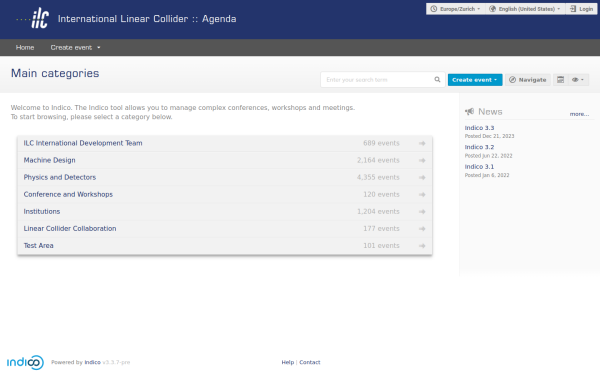The height and width of the screenshot is (375, 600).
Task: Click the search magnifier icon
Action: (437, 80)
